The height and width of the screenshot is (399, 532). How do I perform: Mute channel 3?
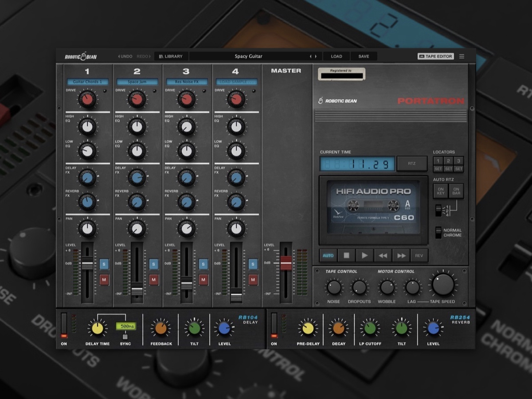coord(203,280)
